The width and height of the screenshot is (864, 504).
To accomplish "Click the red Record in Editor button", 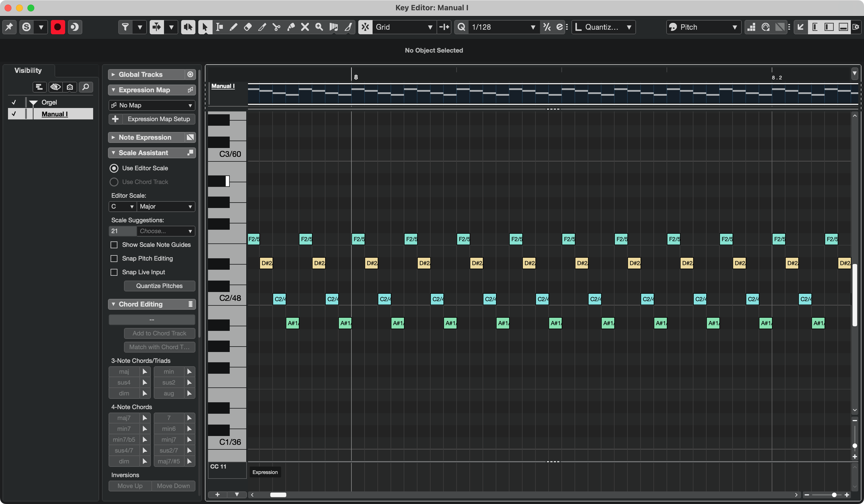I will [58, 27].
